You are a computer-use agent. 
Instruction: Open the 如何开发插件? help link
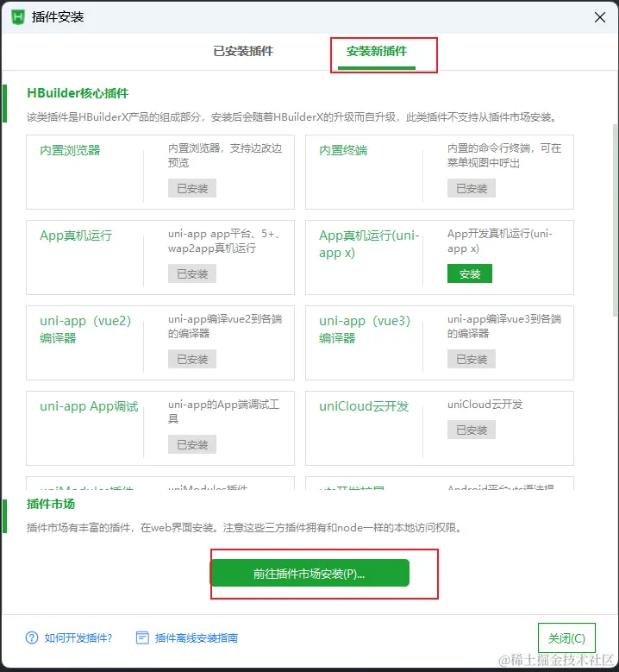click(x=78, y=638)
